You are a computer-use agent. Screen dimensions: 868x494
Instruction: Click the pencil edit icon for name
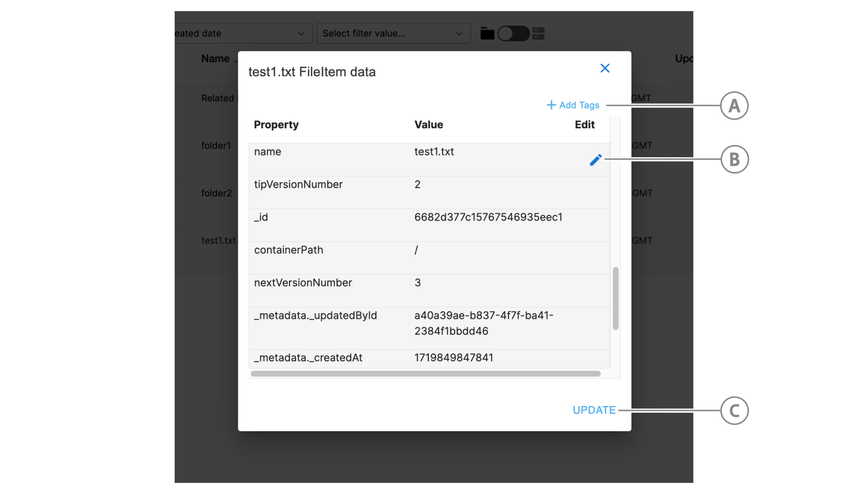pos(595,159)
